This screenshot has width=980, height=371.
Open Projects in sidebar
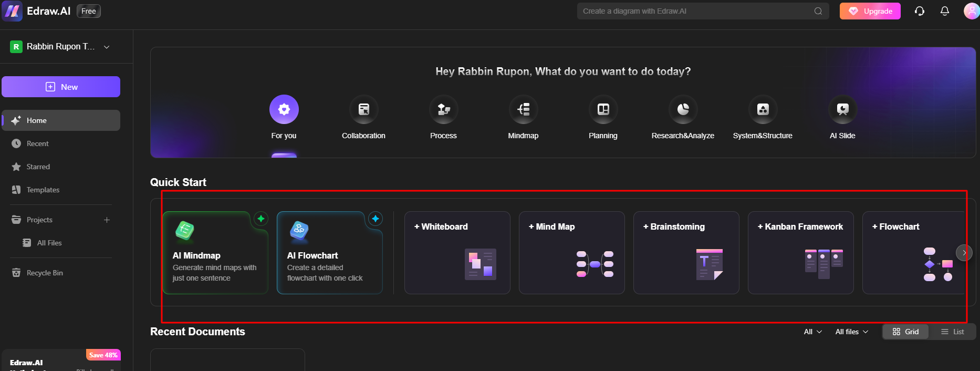[x=39, y=220]
